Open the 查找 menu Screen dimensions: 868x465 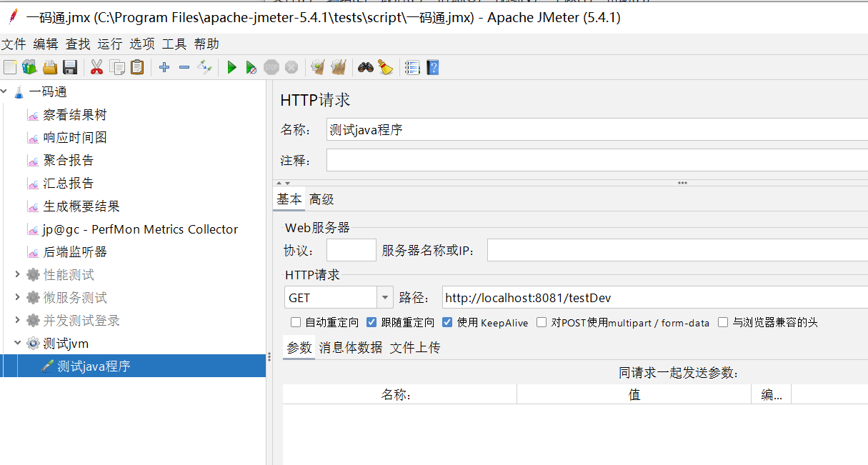click(78, 44)
